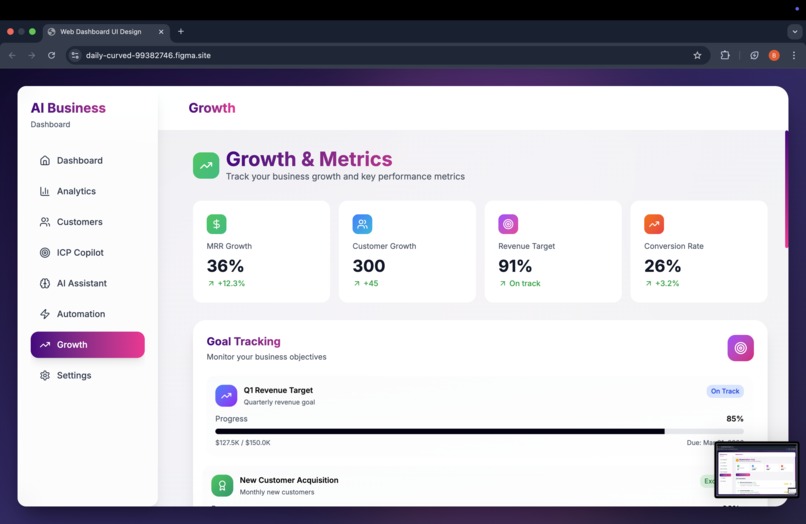Click the Q1 Revenue Target trend icon
This screenshot has width=806, height=524.
coord(226,396)
